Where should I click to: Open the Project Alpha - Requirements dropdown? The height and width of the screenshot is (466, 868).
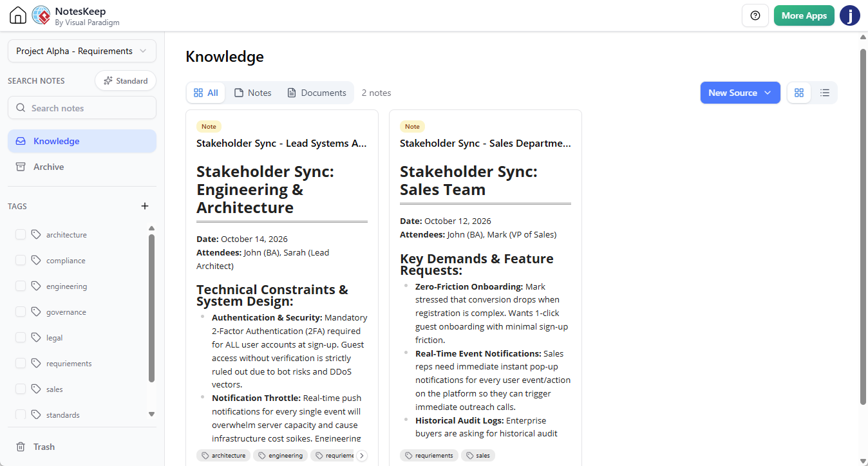pyautogui.click(x=82, y=51)
